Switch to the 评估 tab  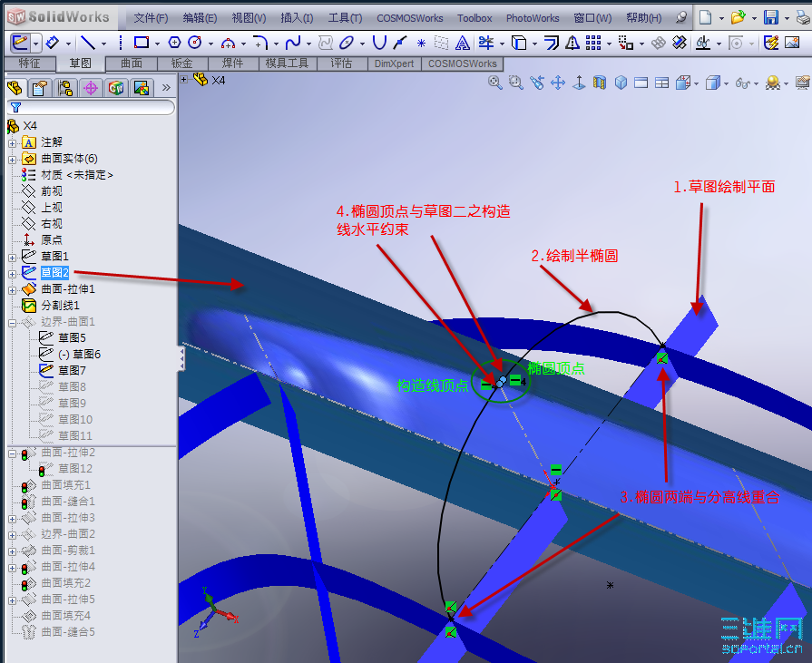pyautogui.click(x=342, y=63)
